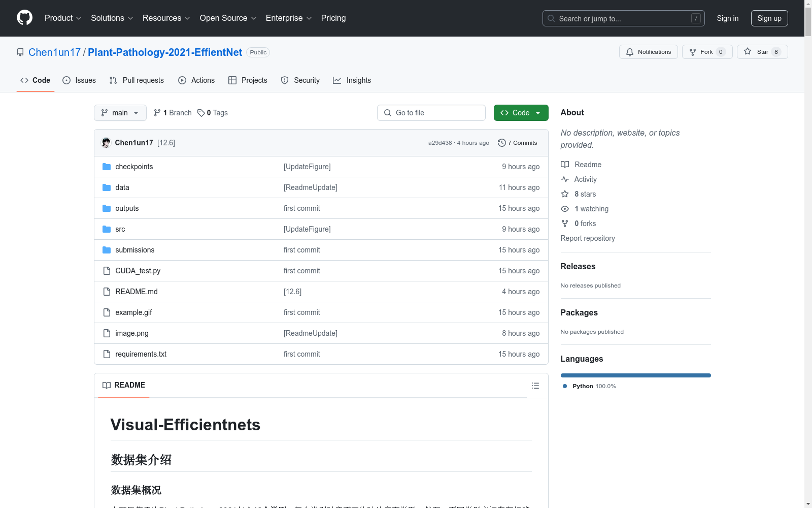Click the Python language color bar
The height and width of the screenshot is (508, 812).
point(636,375)
